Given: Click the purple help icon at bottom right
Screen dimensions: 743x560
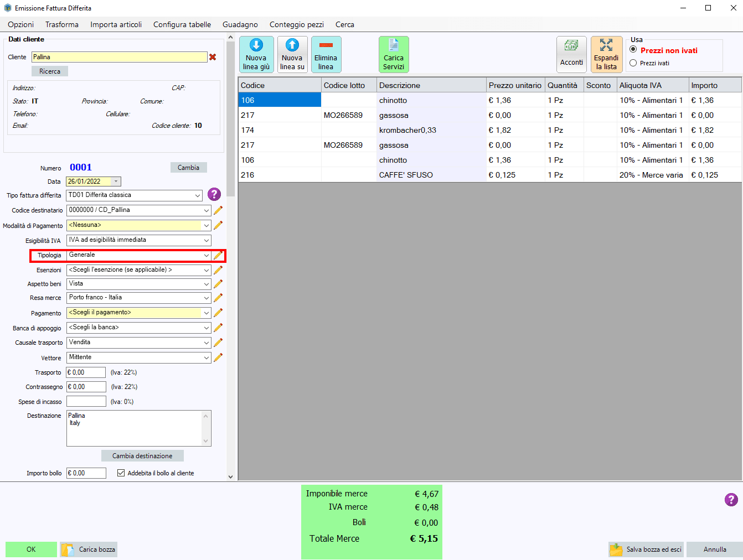Looking at the screenshot, I should click(x=731, y=500).
